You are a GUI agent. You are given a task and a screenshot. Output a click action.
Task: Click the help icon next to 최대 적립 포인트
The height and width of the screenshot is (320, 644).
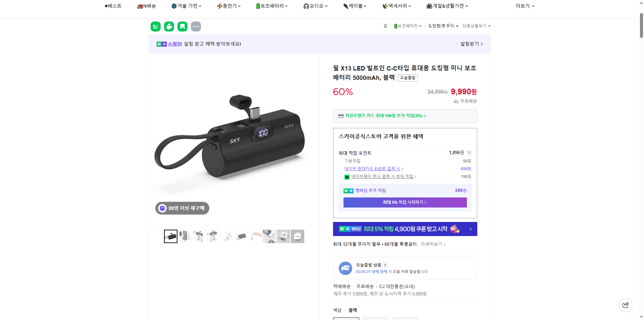tap(469, 152)
